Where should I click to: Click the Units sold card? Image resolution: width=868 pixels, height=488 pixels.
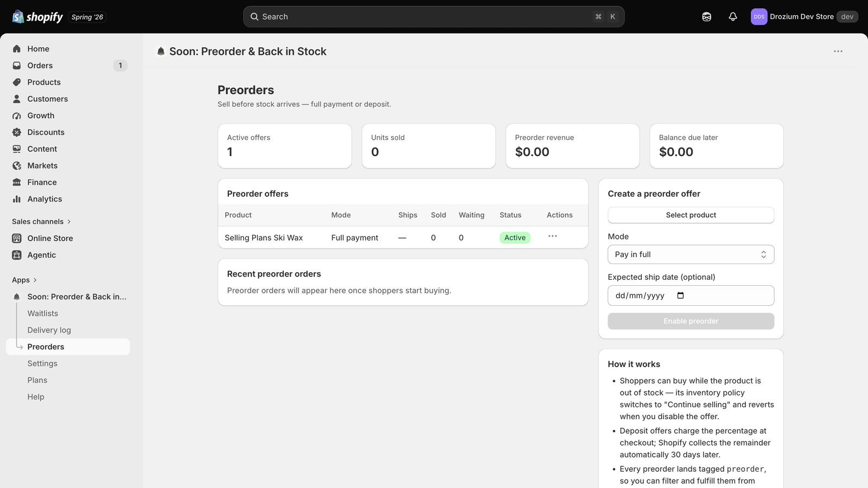(429, 146)
